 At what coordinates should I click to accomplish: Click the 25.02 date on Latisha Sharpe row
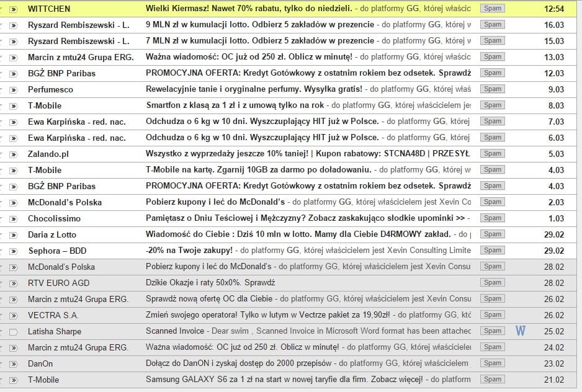[554, 331]
